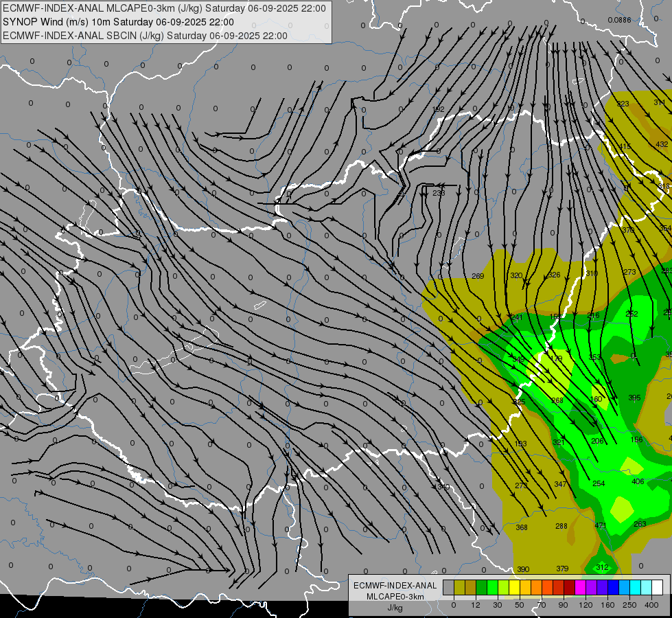Click the legend tick label 30
672x618 pixels.
tap(498, 605)
